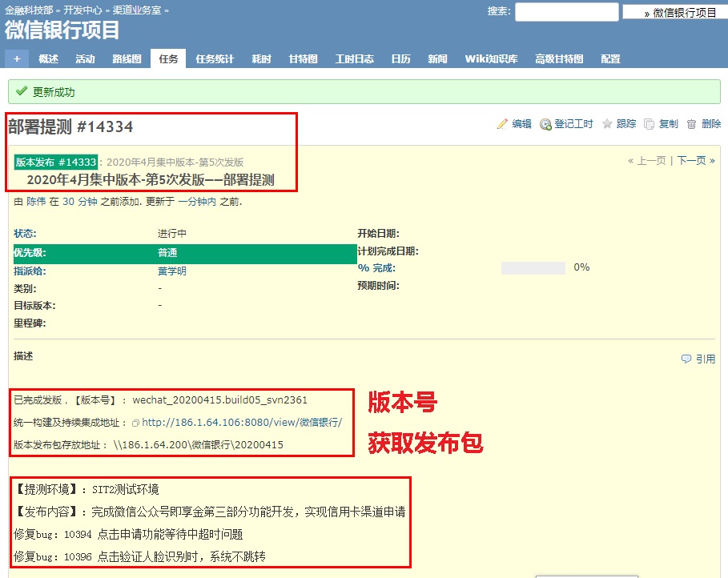
Task: Click the 编辑 link
Action: pyautogui.click(x=522, y=124)
